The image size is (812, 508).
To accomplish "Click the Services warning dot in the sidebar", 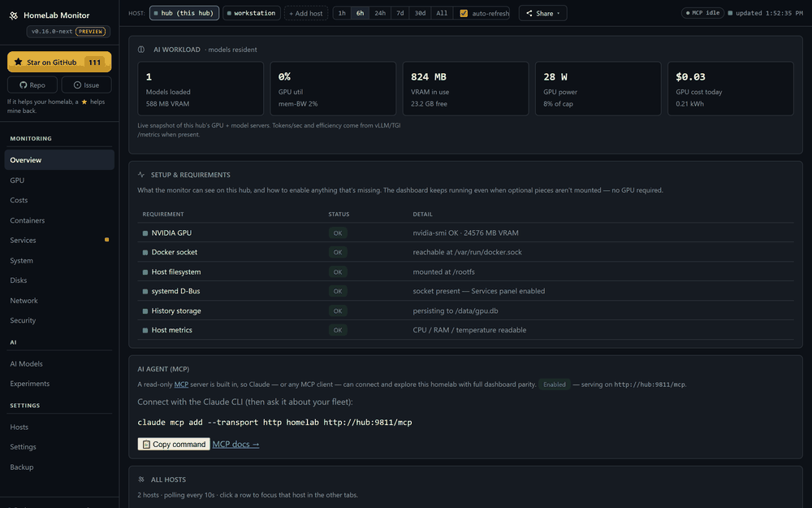I will coord(106,240).
